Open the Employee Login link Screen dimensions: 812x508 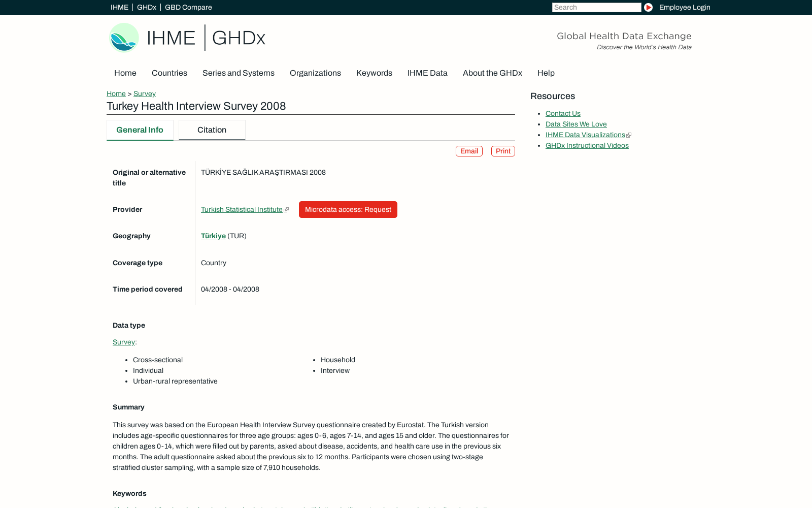point(685,8)
